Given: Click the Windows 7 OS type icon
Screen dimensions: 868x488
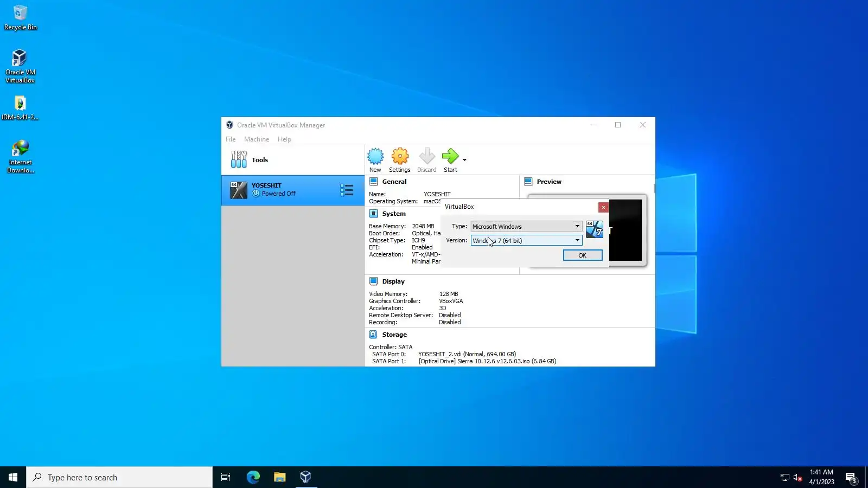Looking at the screenshot, I should [595, 229].
